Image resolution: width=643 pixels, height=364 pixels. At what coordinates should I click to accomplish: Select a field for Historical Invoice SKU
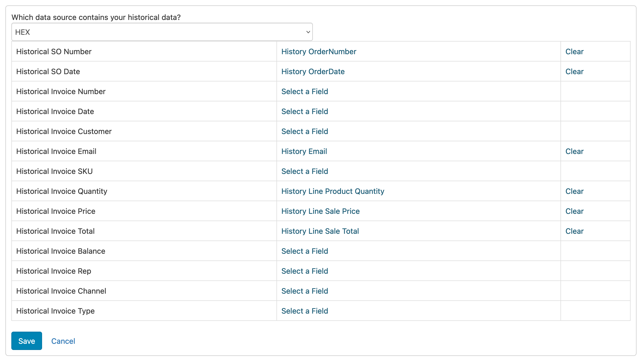(x=305, y=171)
